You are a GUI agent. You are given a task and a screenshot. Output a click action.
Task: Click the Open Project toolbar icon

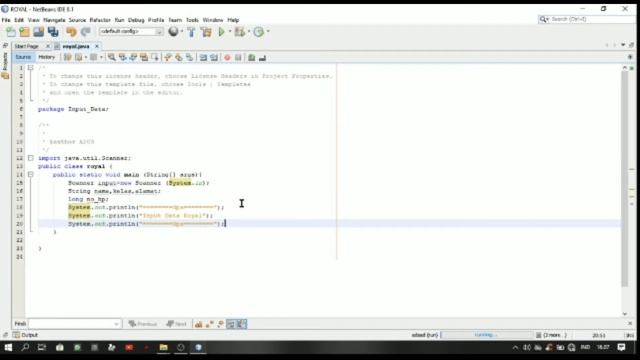(x=39, y=32)
